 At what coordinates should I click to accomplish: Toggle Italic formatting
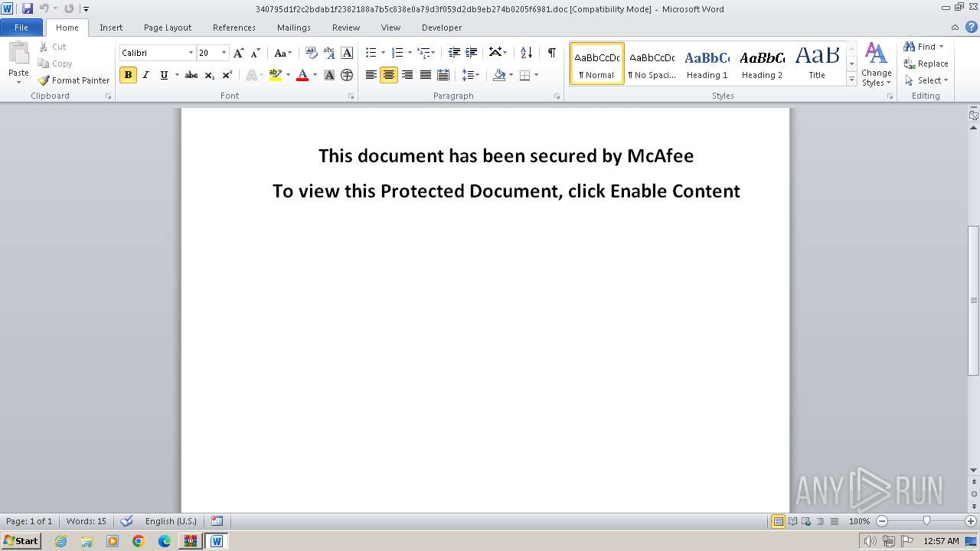click(145, 75)
